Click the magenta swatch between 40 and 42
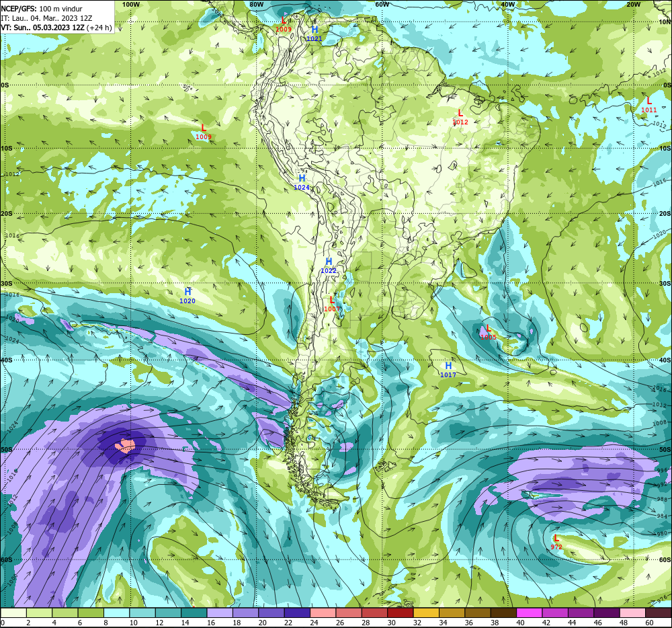The width and height of the screenshot is (672, 628). point(530,613)
